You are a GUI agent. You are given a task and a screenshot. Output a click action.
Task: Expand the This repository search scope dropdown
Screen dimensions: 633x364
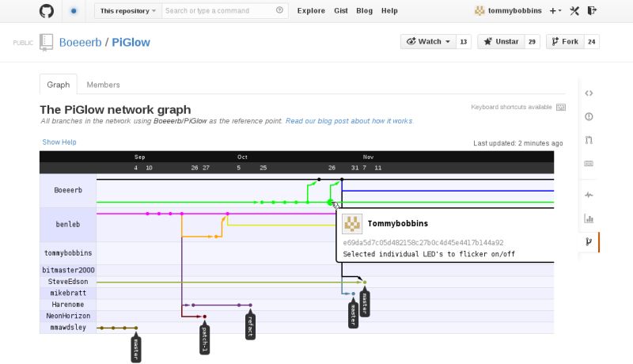(x=128, y=11)
